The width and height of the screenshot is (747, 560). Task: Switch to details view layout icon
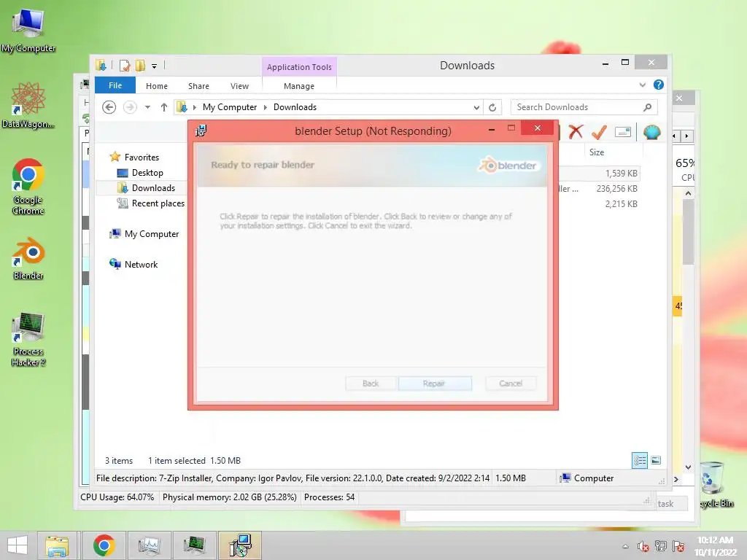click(x=640, y=460)
